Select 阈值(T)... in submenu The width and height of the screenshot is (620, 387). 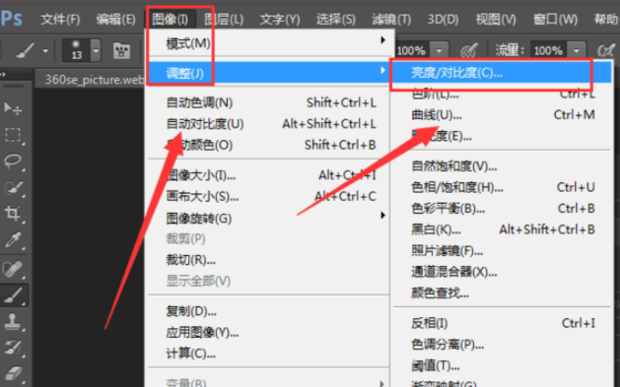coord(502,366)
